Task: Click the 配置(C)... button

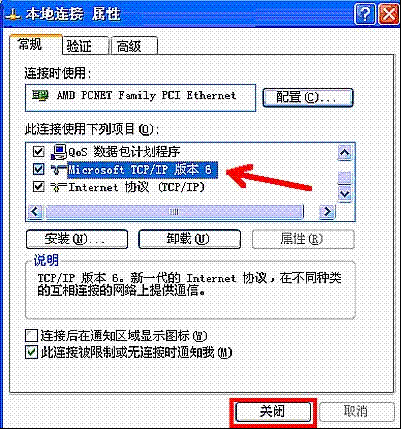Action: click(x=308, y=97)
